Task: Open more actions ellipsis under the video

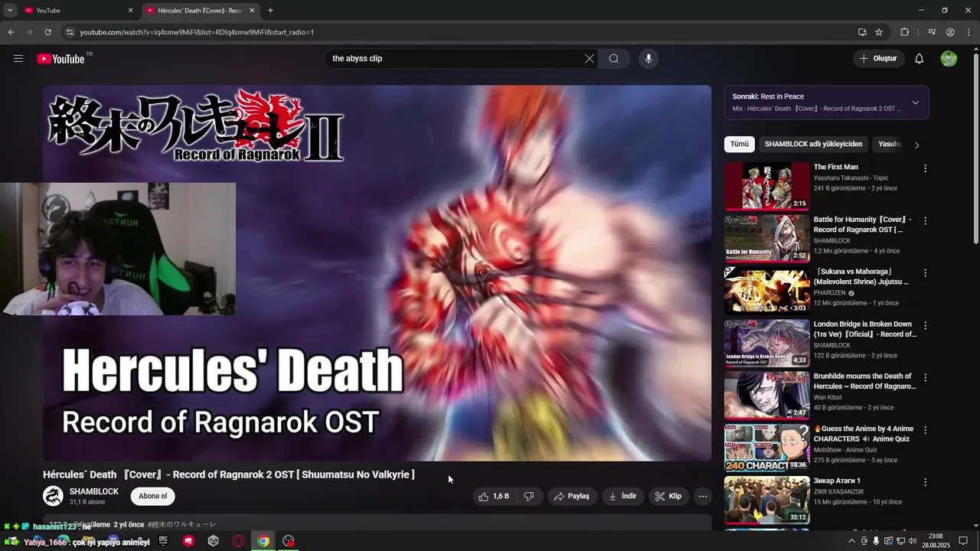Action: (x=702, y=497)
